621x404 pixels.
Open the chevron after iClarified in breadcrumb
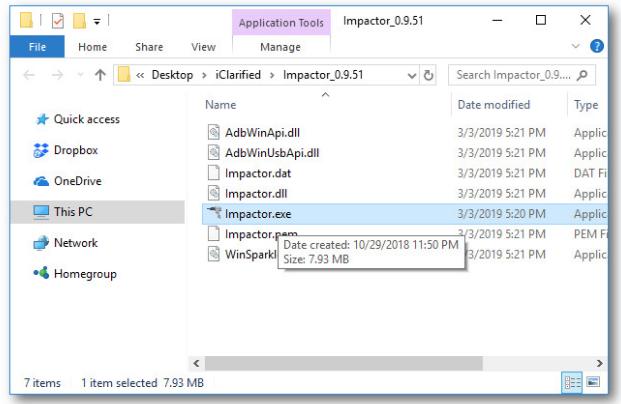point(272,75)
